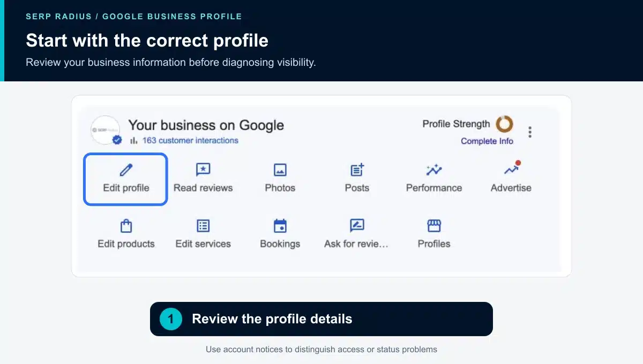Click the Your business on Google heading
Image resolution: width=643 pixels, height=364 pixels.
point(206,125)
